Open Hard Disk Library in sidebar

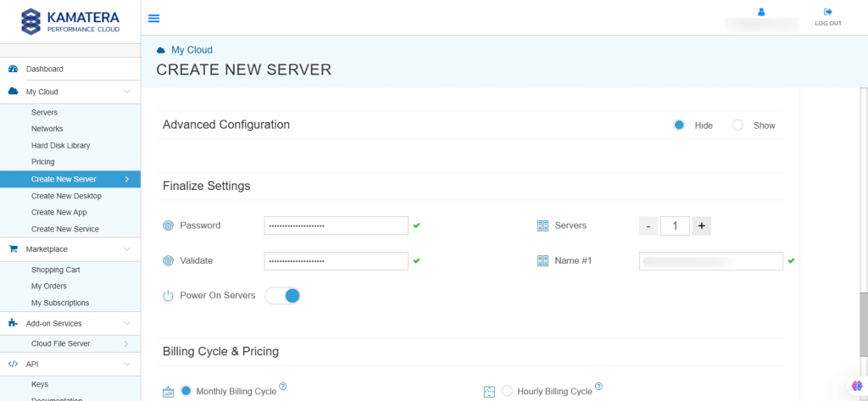click(x=60, y=146)
